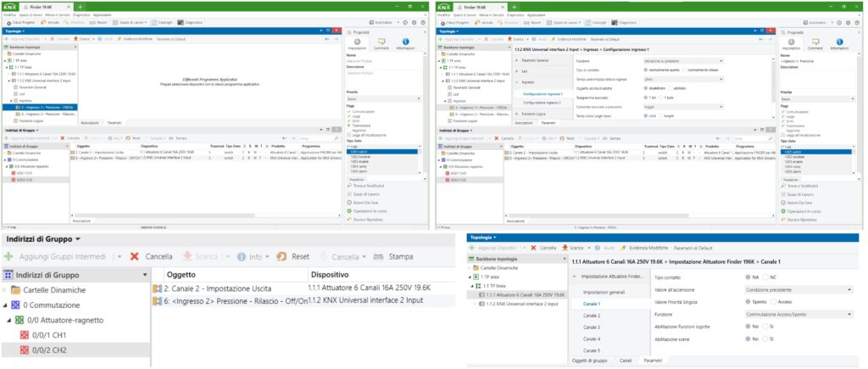Open Applicazioni menu in top-right window

pos(537,15)
